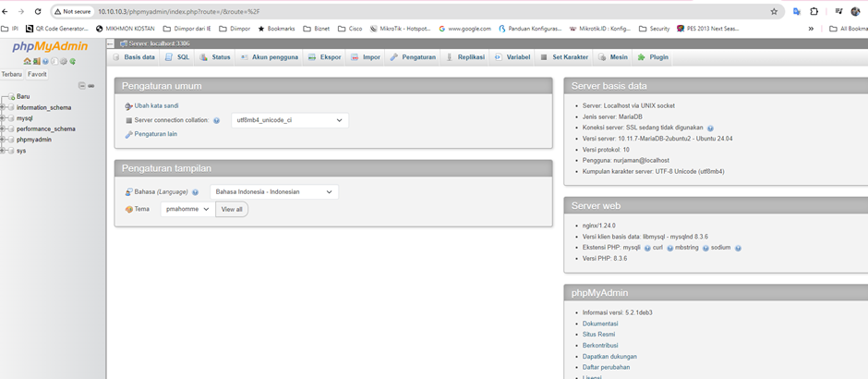This screenshot has height=379, width=868.
Task: Toggle the link-with-main-panel icon in sidebar
Action: tap(91, 85)
